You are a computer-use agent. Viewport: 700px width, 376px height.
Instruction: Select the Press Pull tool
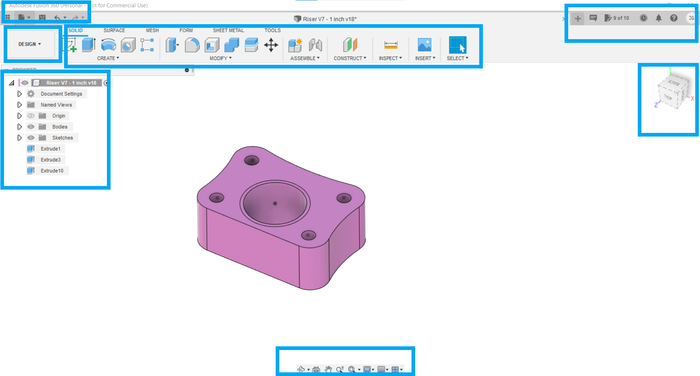coord(172,45)
